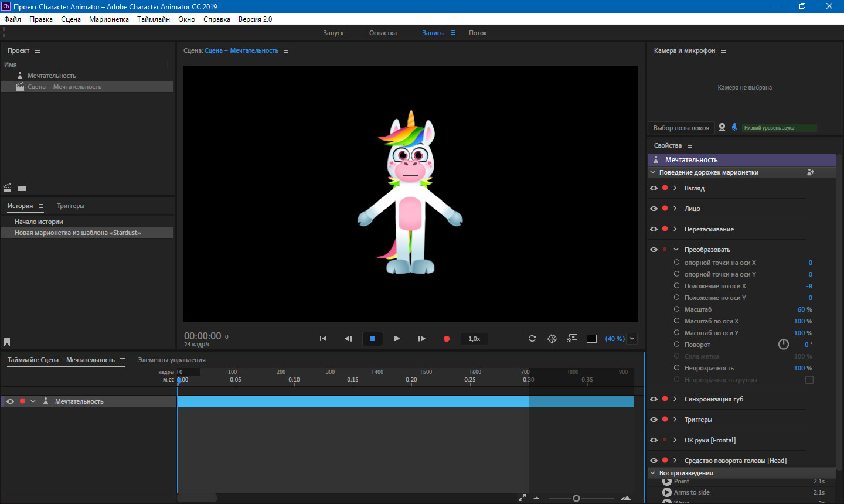Viewport: 844px width, 504px height.
Task: Open the scene background color swatch
Action: pos(592,339)
